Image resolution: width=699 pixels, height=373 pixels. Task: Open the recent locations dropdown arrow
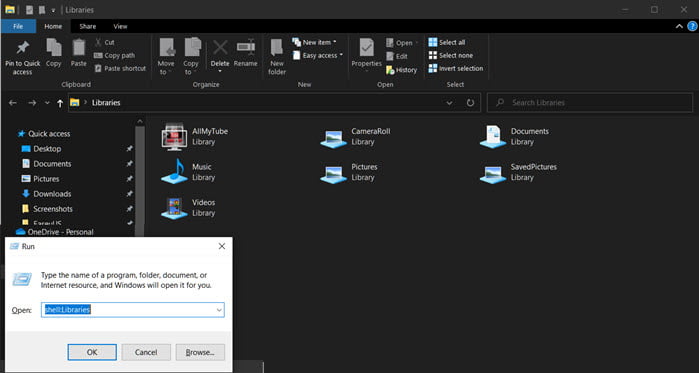pyautogui.click(x=47, y=103)
